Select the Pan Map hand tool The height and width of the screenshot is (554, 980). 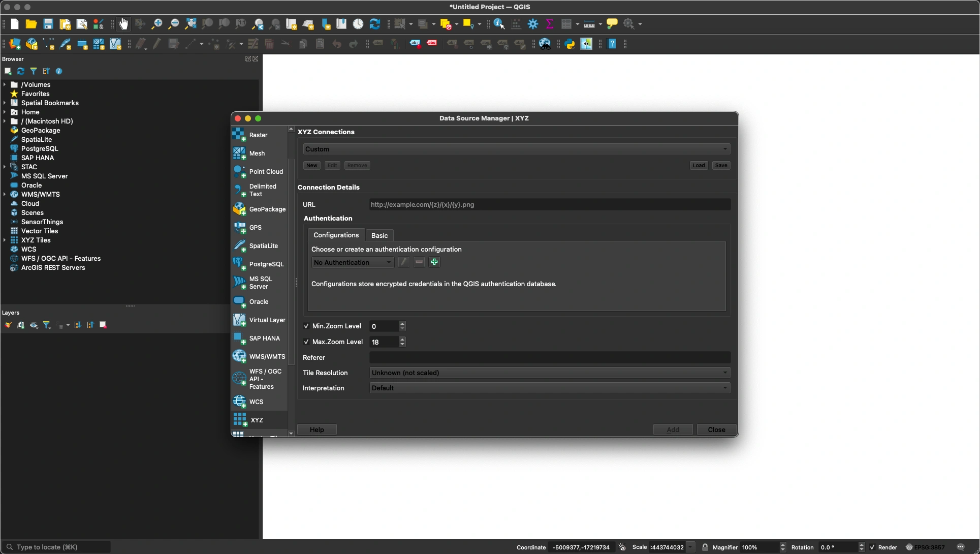(123, 24)
